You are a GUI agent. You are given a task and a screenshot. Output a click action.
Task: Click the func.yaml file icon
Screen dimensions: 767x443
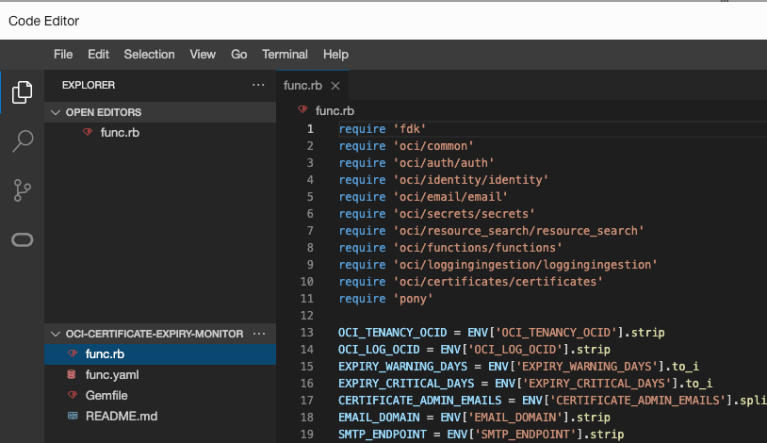71,374
